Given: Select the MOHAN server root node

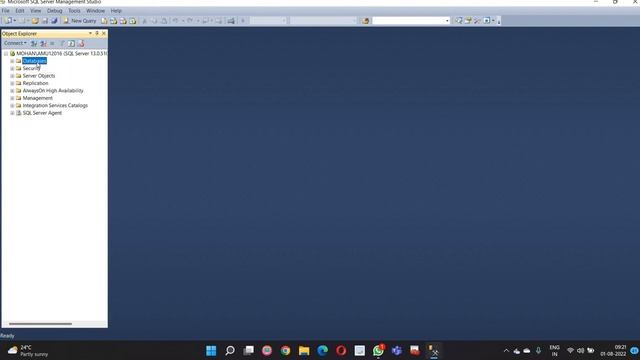Looking at the screenshot, I should tap(62, 53).
